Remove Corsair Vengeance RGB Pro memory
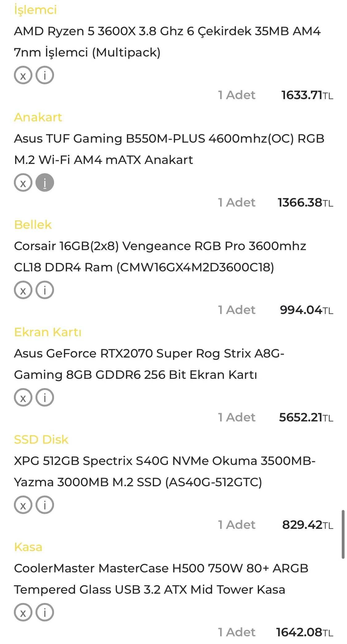The width and height of the screenshot is (347, 644). coord(23,290)
